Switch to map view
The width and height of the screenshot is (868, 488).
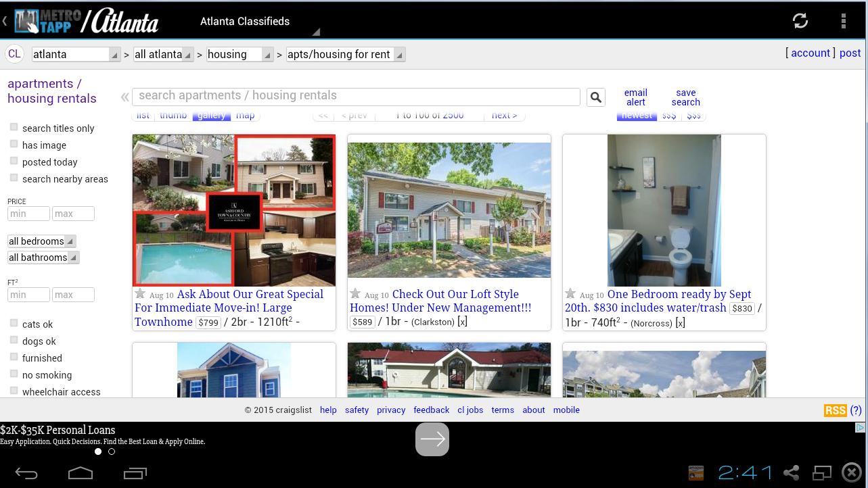(x=245, y=116)
